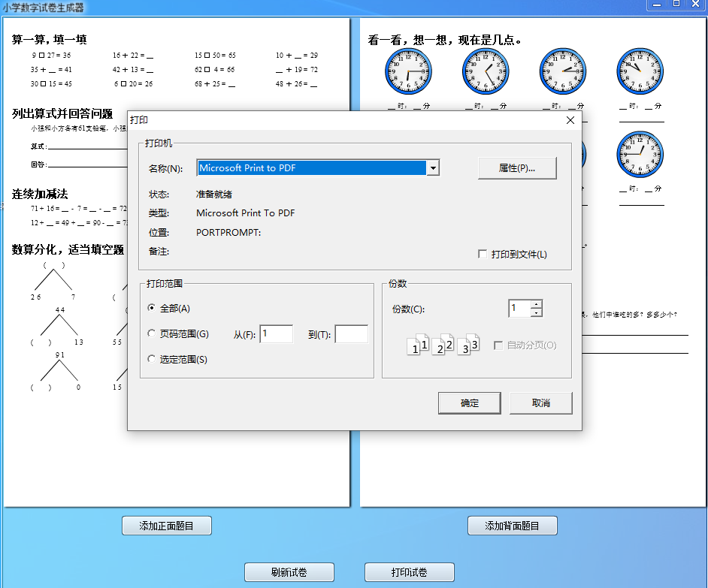Confirm printing with the 确定 button

coord(470,403)
